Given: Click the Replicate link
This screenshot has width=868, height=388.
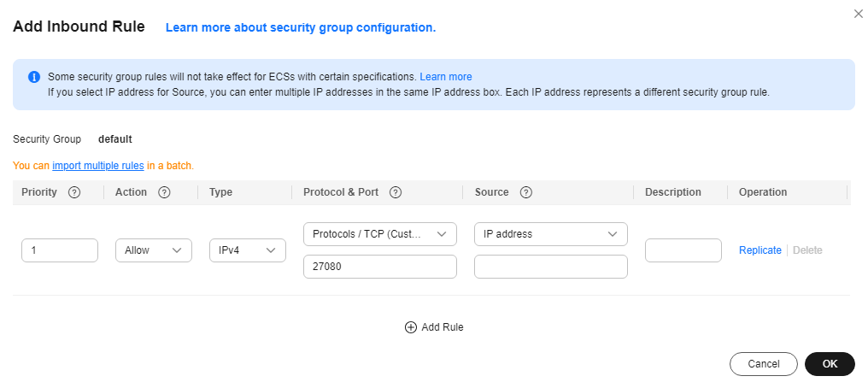Looking at the screenshot, I should (760, 250).
